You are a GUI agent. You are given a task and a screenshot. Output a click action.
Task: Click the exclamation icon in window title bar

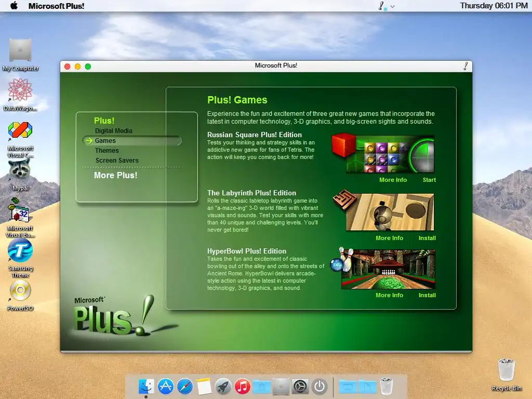(x=466, y=66)
